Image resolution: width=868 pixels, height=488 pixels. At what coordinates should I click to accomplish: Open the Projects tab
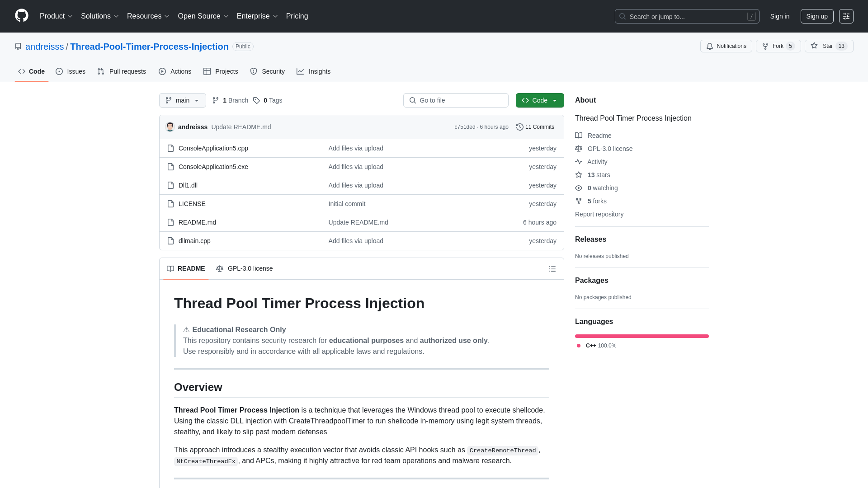point(221,71)
